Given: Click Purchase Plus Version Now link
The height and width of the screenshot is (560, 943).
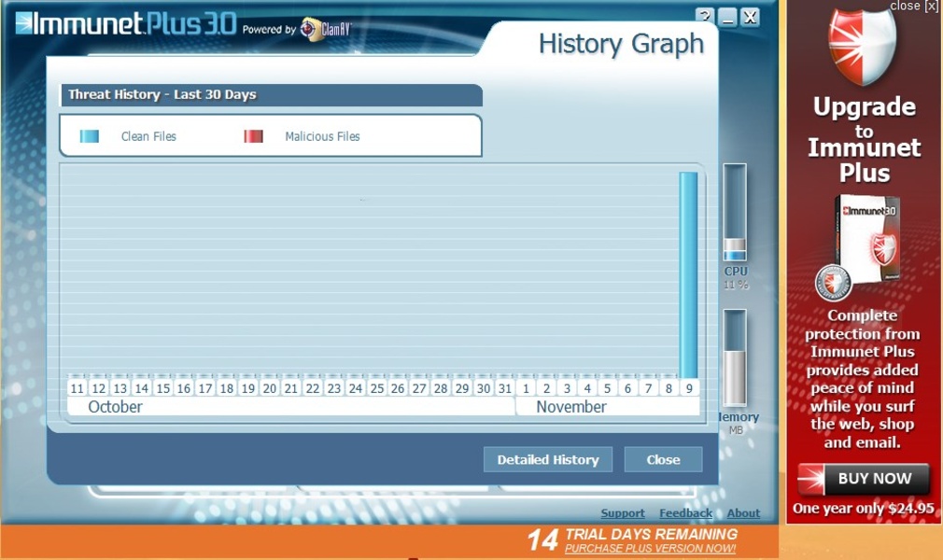Looking at the screenshot, I should click(x=650, y=549).
